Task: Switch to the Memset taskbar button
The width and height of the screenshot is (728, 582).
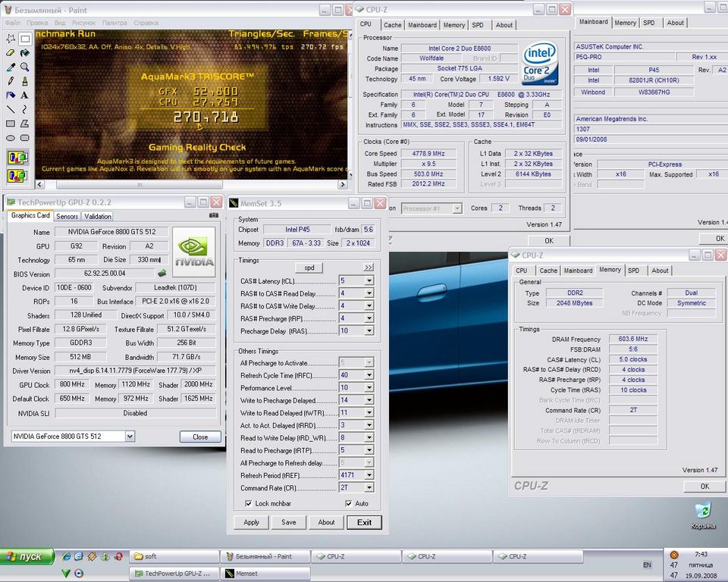Action: tap(266, 574)
